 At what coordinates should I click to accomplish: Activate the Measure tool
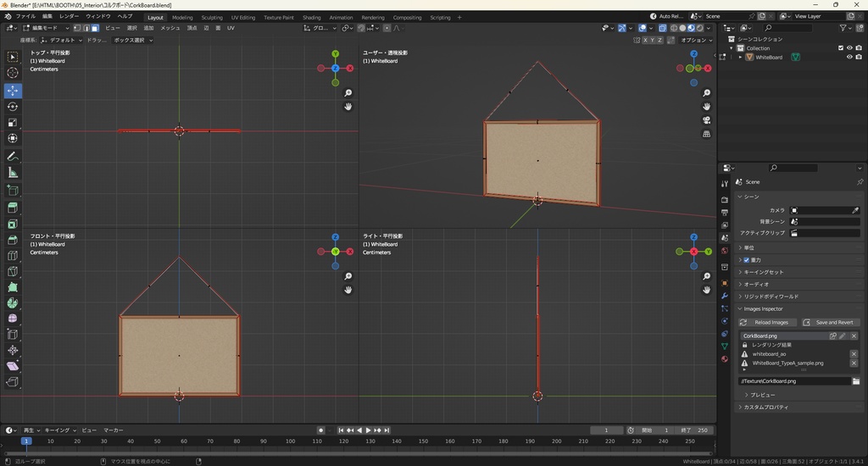(13, 173)
